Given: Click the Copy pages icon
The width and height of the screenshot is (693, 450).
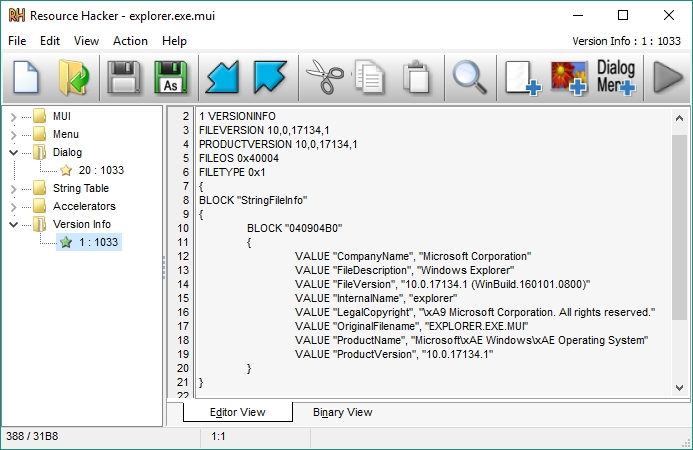Looking at the screenshot, I should pos(369,77).
